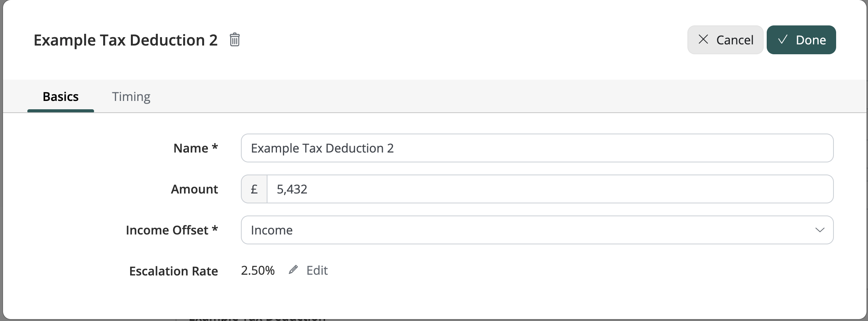Click the £ currency symbol prefix
This screenshot has width=868, height=321.
tap(254, 189)
